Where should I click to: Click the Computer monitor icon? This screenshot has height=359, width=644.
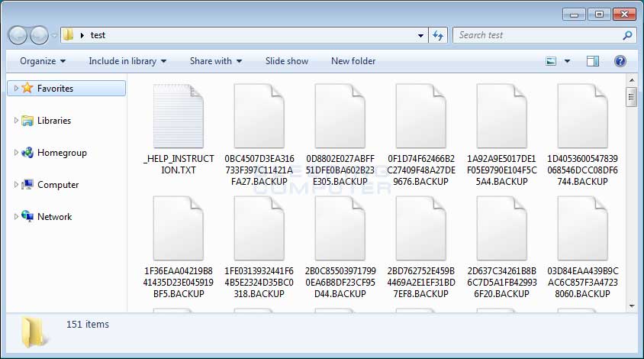[27, 185]
